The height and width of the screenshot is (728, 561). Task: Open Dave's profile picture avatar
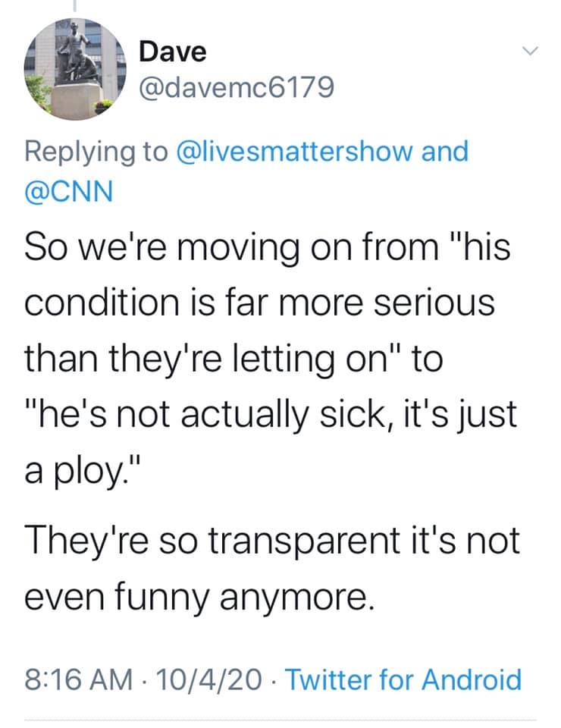click(x=75, y=69)
